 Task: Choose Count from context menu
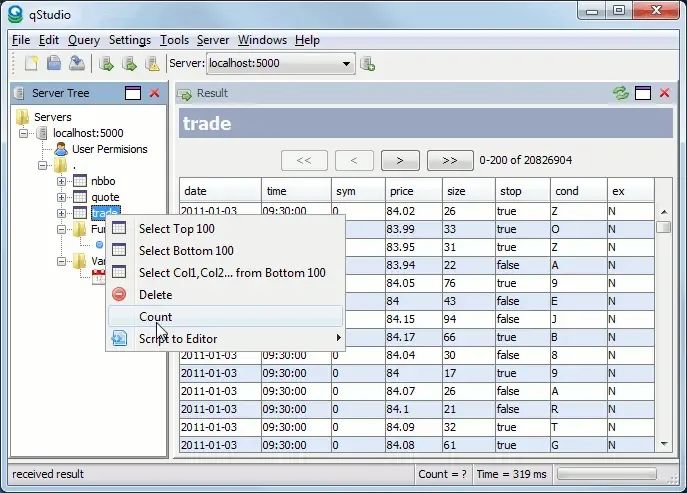[x=225, y=316]
